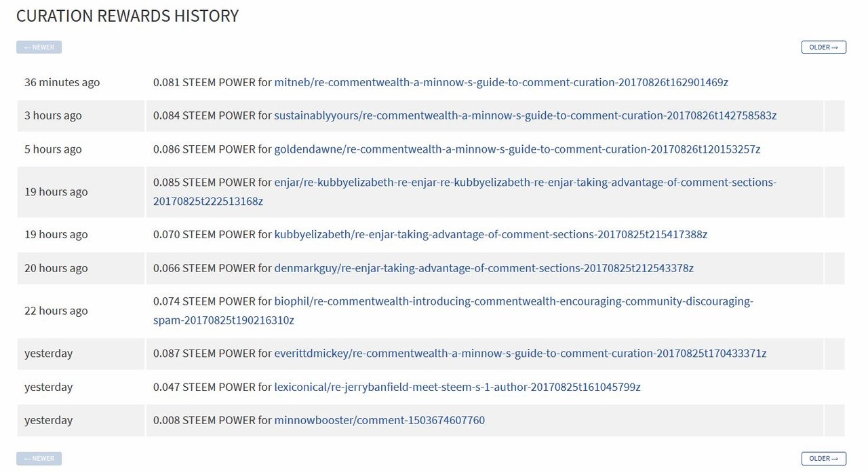Open the sustainablyyours comment curation link
This screenshot has width=868, height=473.
[525, 115]
